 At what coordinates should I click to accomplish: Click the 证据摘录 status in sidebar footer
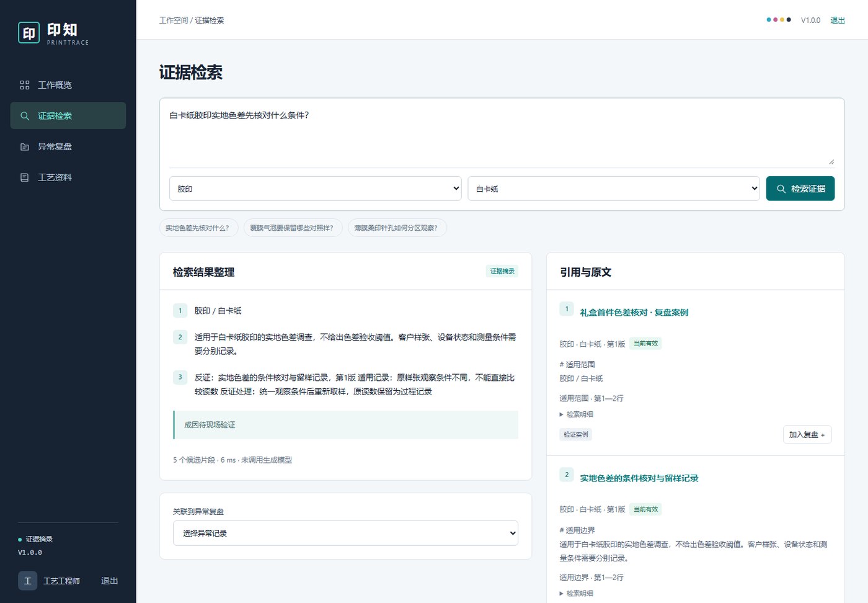coord(35,539)
